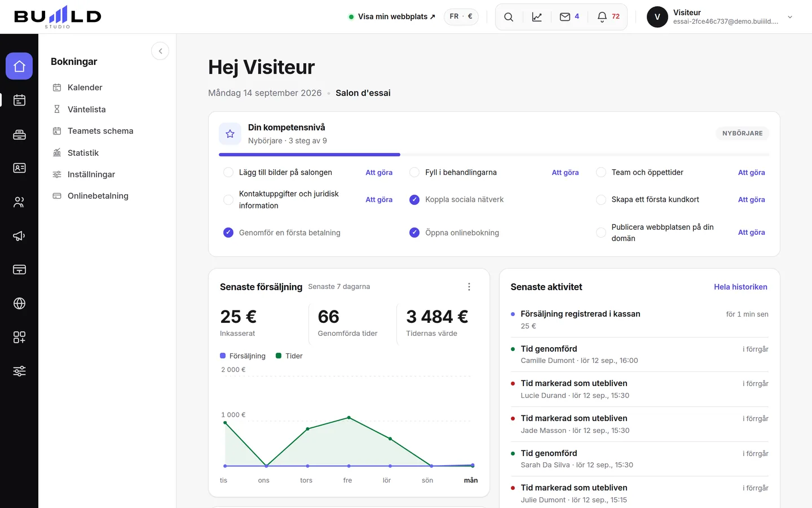Open the payment card icon in the sidebar
Viewport: 812px width, 508px height.
click(19, 270)
